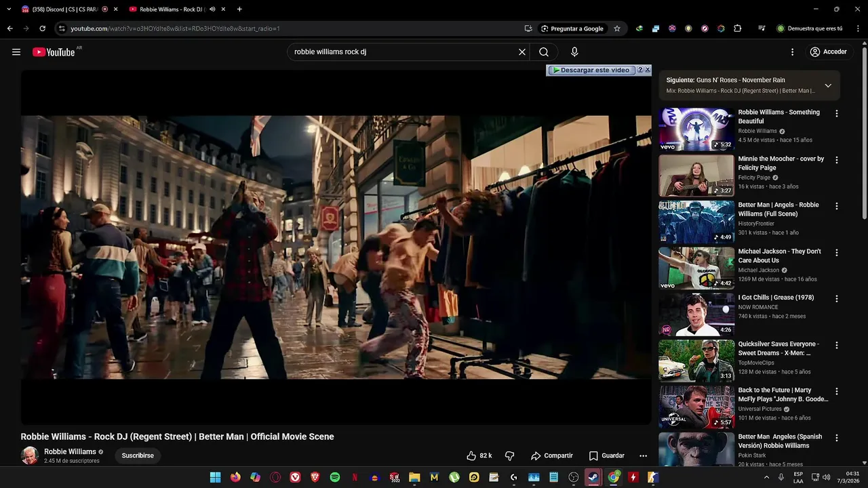Open Spotify from the taskbar
This screenshot has width=868, height=488.
pos(335,477)
